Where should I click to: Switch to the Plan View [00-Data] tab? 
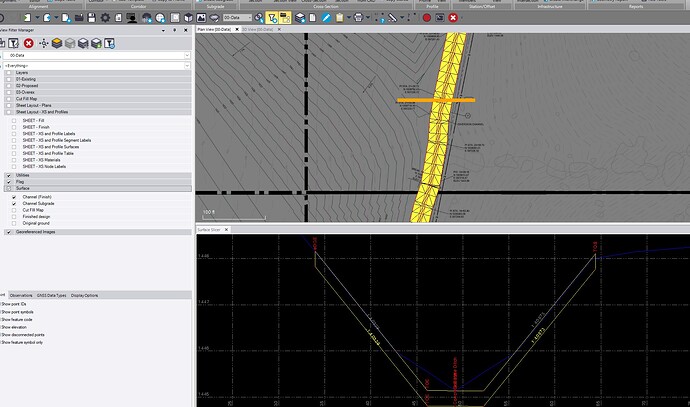(214, 29)
